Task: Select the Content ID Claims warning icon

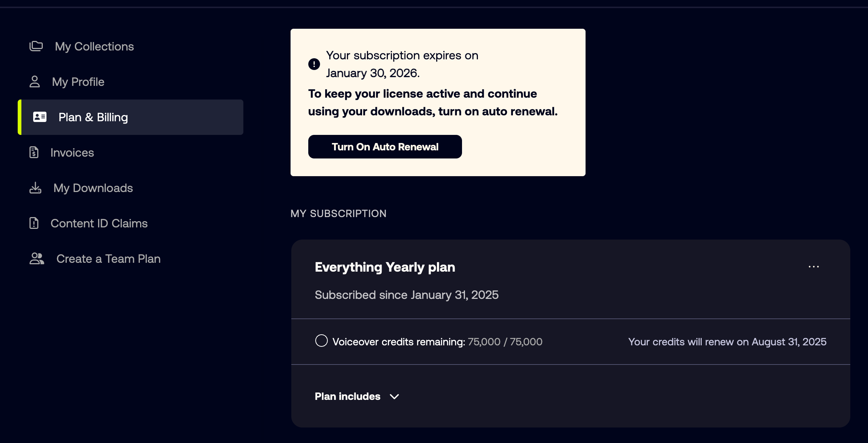Action: click(x=34, y=223)
